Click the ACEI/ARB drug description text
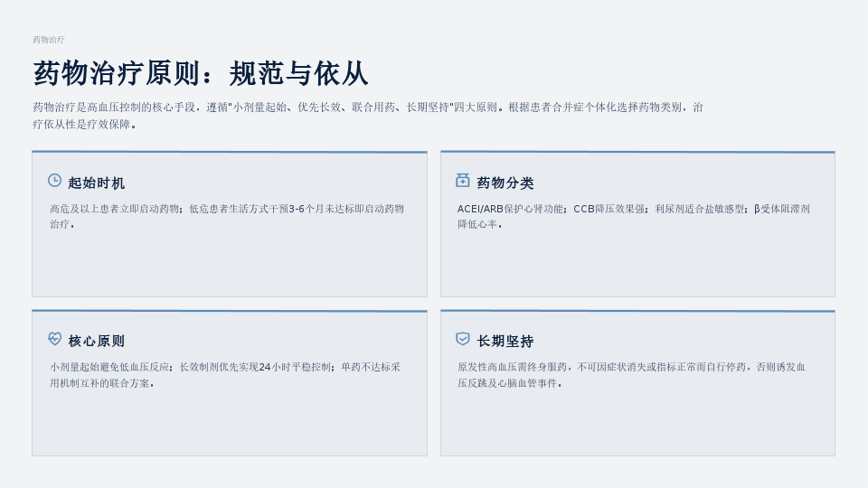The height and width of the screenshot is (488, 868). 634,216
